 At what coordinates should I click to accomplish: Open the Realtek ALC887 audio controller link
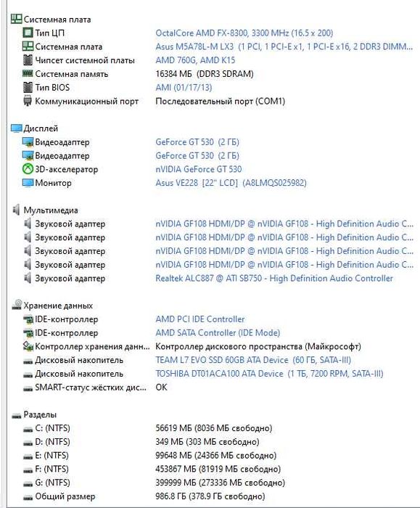pyautogui.click(x=274, y=278)
